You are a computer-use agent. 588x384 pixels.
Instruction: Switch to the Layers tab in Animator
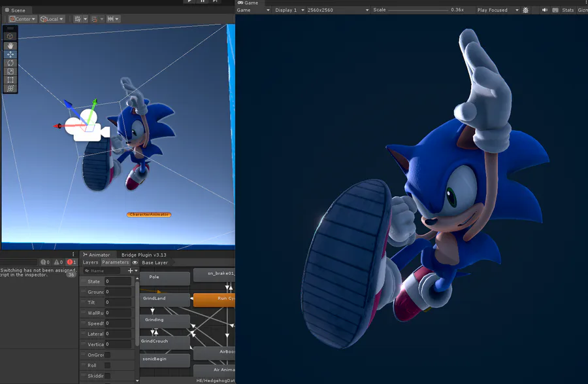pos(90,262)
